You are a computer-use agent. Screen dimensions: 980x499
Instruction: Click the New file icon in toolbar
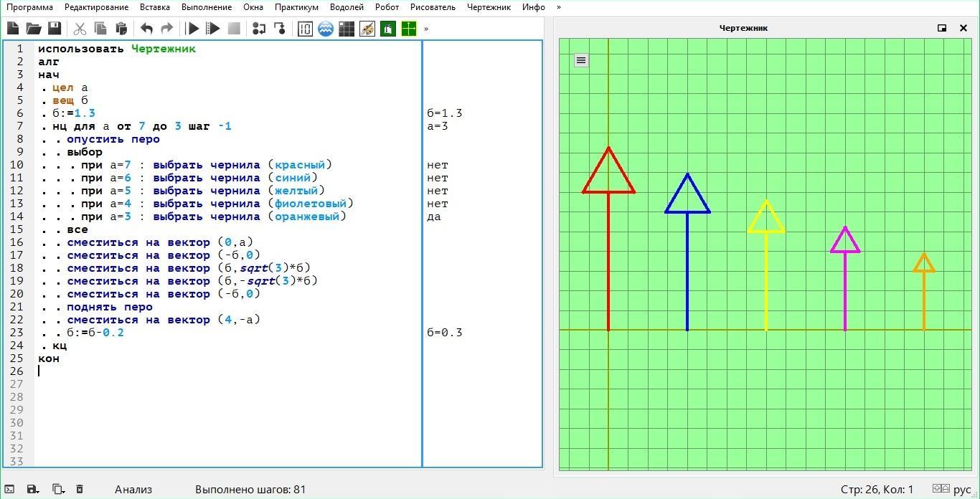click(13, 29)
